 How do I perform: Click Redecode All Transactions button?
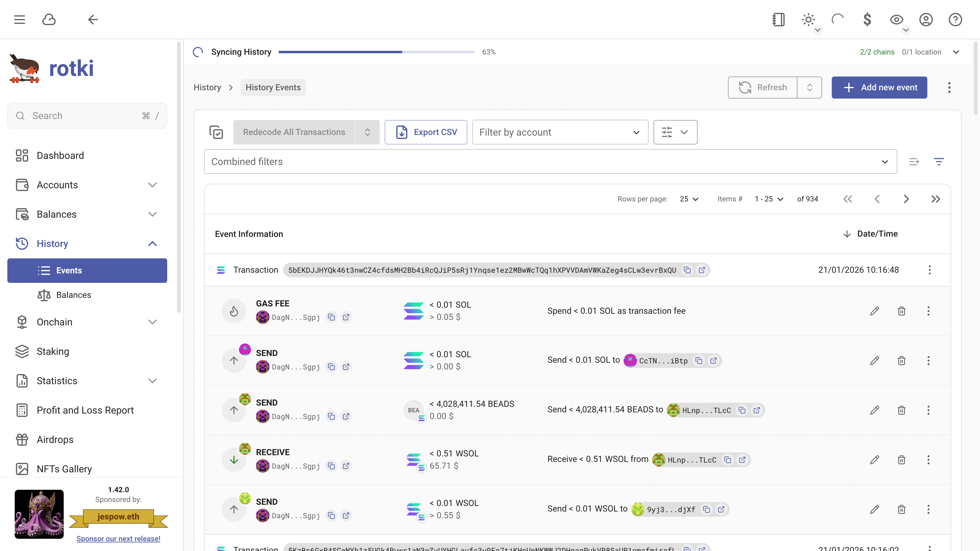click(294, 132)
